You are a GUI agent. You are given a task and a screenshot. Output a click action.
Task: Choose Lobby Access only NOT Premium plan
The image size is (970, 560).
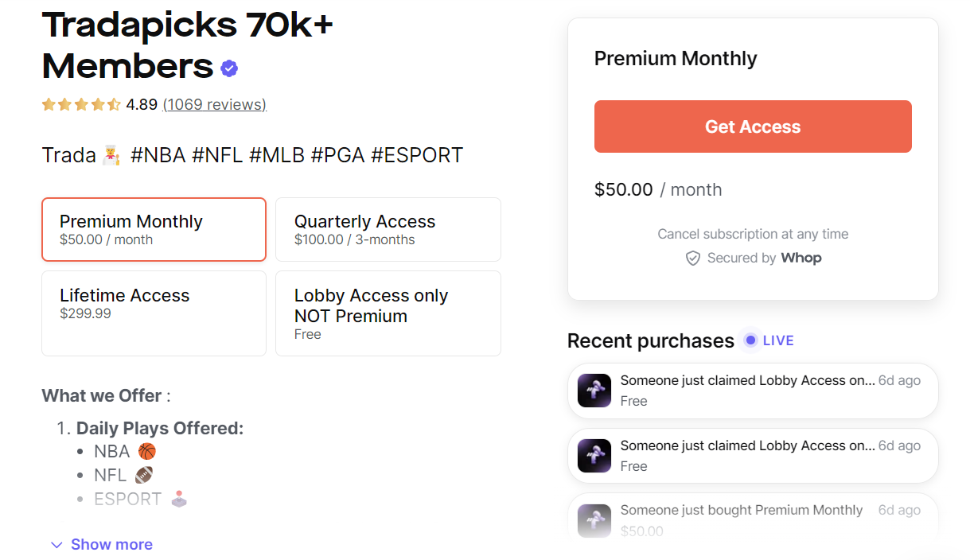(388, 313)
